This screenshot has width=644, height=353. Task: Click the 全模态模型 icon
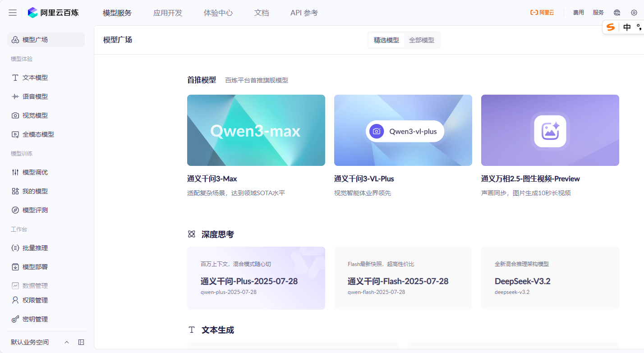(x=15, y=134)
